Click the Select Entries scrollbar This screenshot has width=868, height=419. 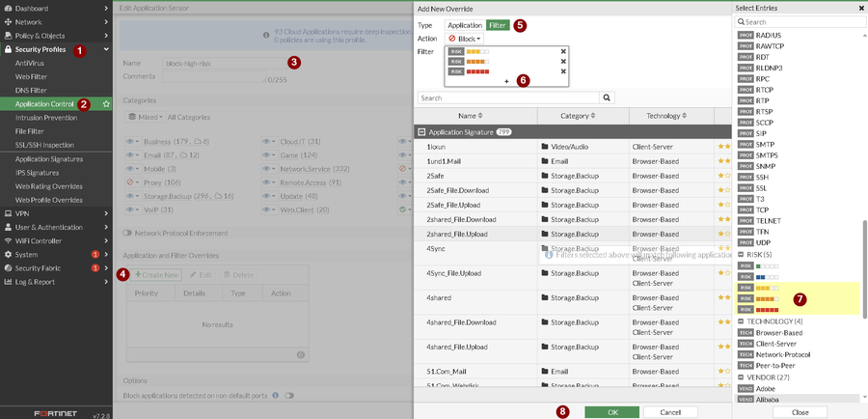click(864, 268)
